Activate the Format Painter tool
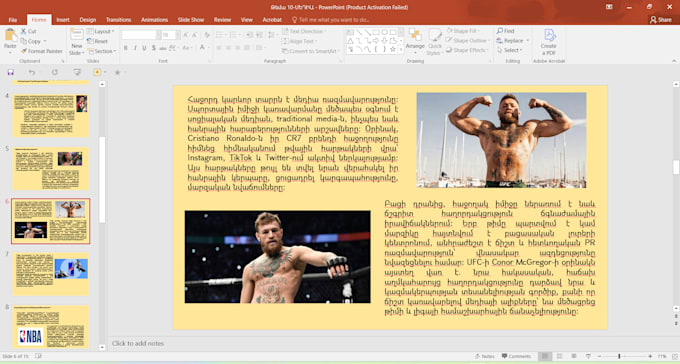Screen dimensions: 680x364 pyautogui.click(x=42, y=51)
